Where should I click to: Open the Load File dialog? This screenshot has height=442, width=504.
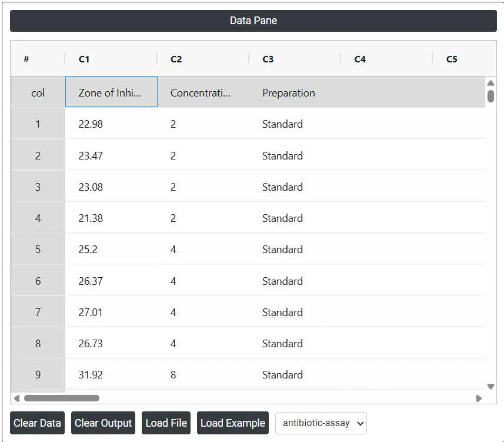tap(166, 423)
